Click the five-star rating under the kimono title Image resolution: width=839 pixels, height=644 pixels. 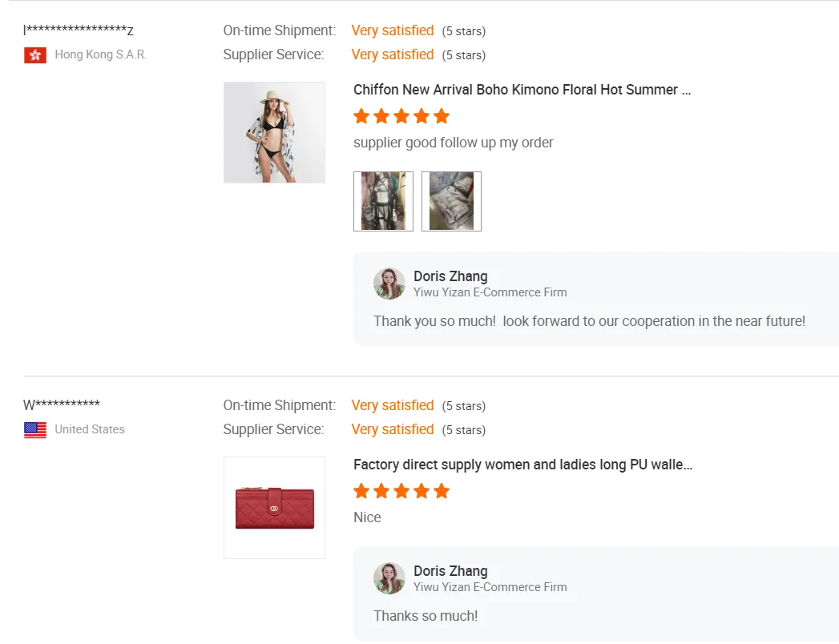(401, 116)
